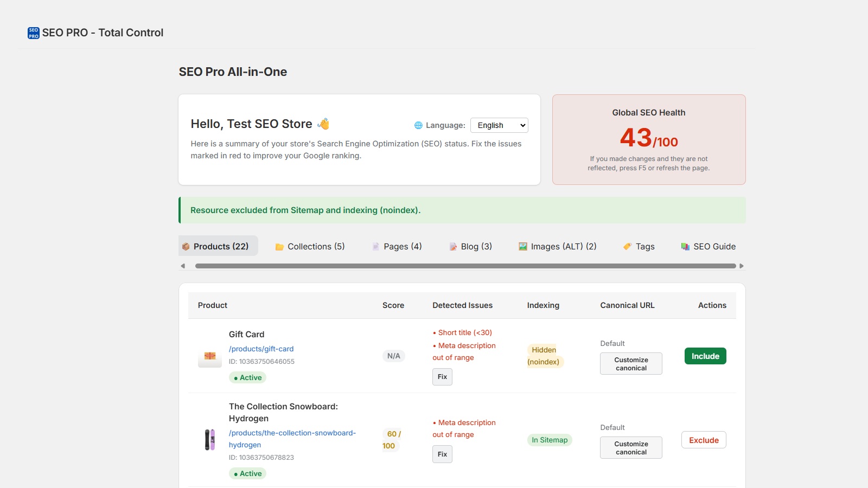Open the /products/the-collection-snowboard-hydrogen link
868x488 pixels.
(292, 439)
